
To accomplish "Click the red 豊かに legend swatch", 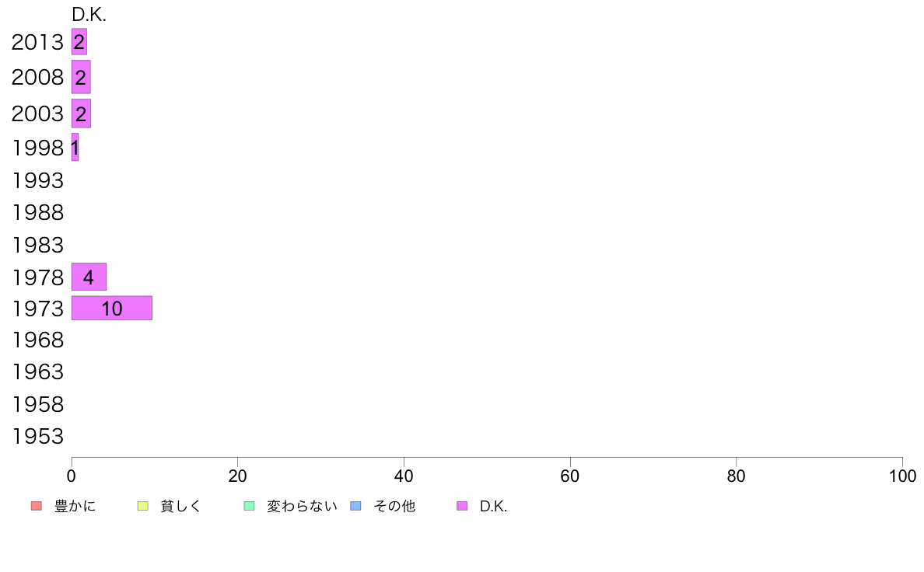I will (x=37, y=506).
